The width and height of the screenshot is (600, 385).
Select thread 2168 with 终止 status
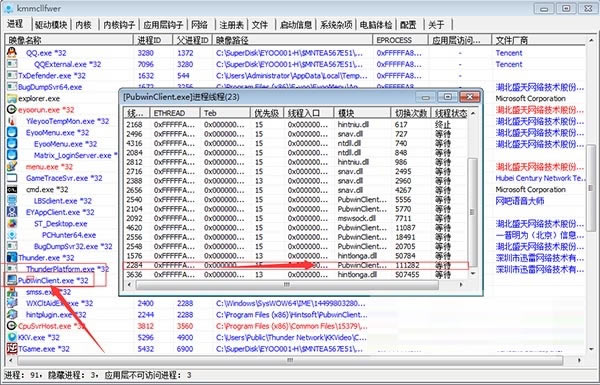tap(295, 124)
